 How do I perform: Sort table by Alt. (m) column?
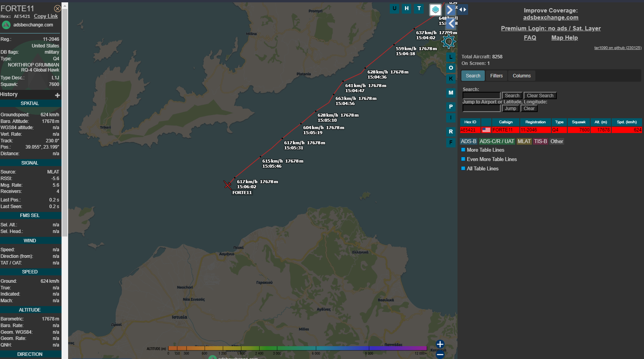601,122
